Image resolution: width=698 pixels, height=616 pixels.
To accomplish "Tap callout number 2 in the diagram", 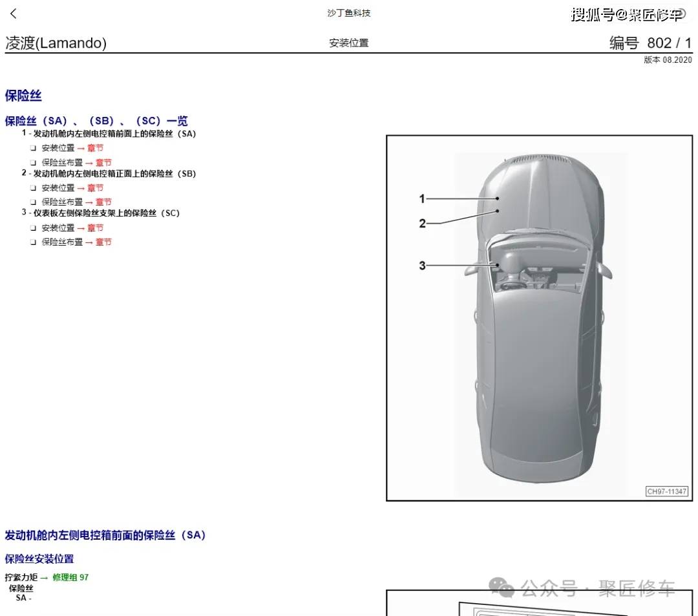I will [x=423, y=224].
